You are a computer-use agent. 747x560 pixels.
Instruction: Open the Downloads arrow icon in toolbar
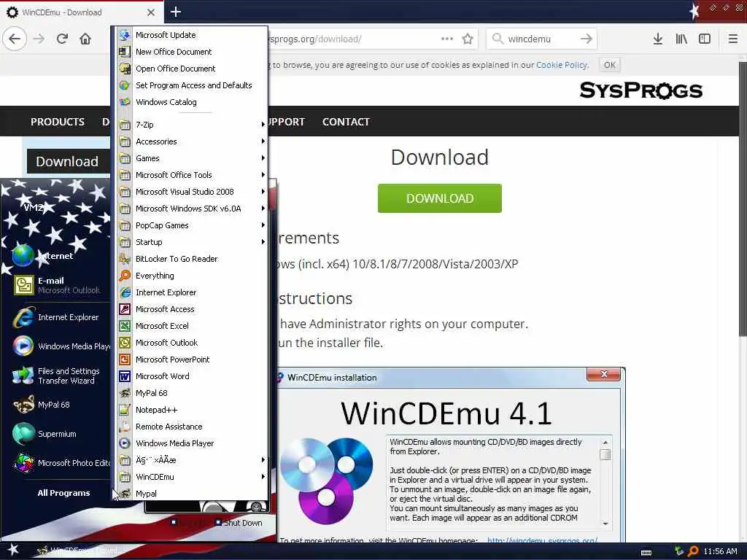tap(657, 39)
